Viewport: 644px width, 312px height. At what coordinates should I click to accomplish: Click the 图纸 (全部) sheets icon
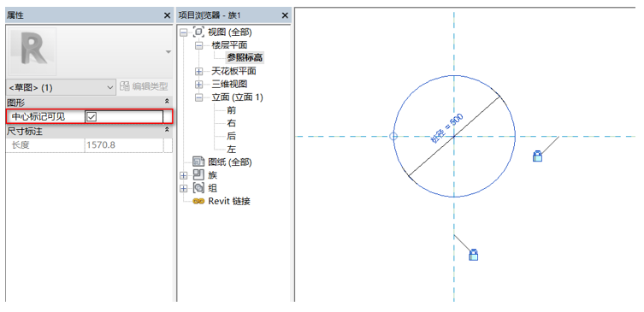point(198,162)
